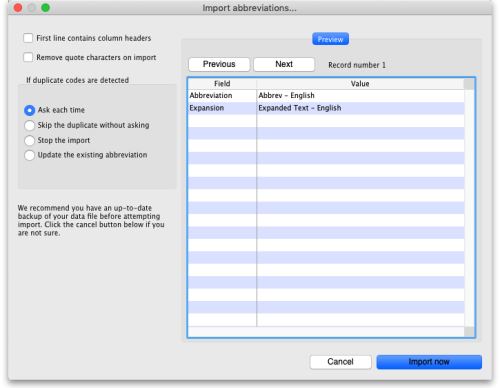The height and width of the screenshot is (388, 500).
Task: Check Remove quote characters on import
Action: coord(28,57)
